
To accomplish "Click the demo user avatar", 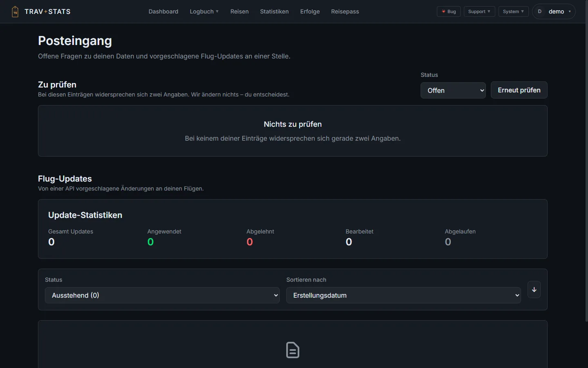I will 540,11.
